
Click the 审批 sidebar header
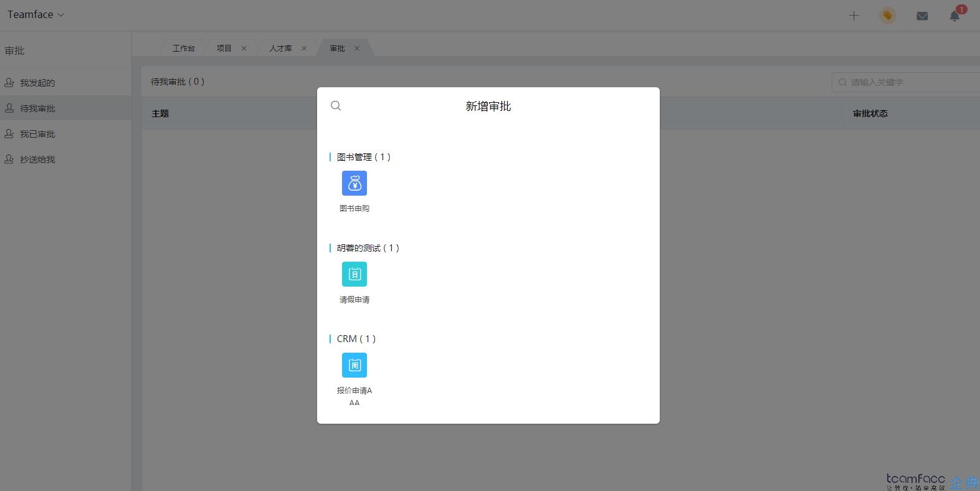click(15, 50)
